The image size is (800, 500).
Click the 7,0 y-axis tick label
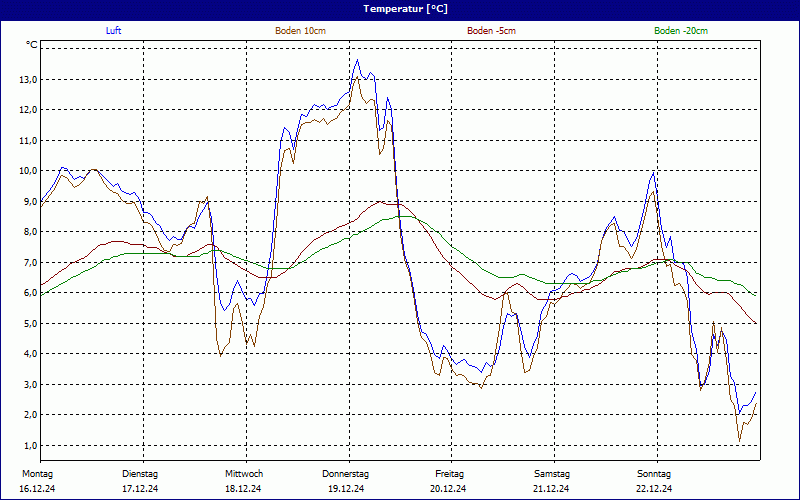click(28, 263)
